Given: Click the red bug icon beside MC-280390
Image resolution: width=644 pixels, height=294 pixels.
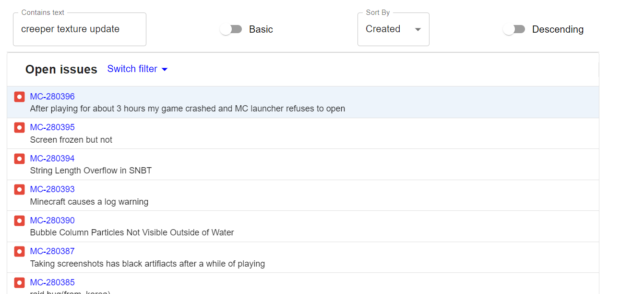Looking at the screenshot, I should point(19,220).
